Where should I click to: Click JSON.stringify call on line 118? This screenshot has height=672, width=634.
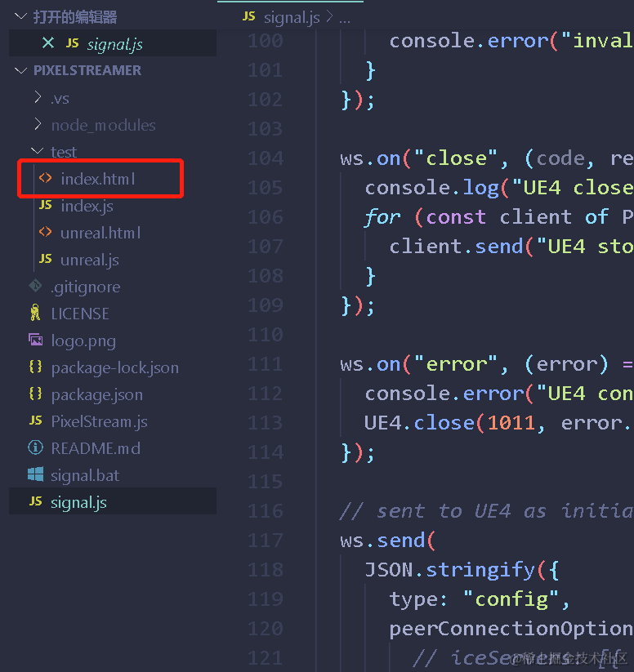[x=450, y=570]
